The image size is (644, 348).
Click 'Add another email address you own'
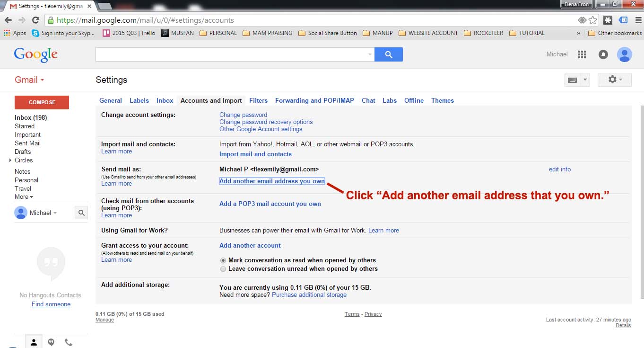coord(272,181)
